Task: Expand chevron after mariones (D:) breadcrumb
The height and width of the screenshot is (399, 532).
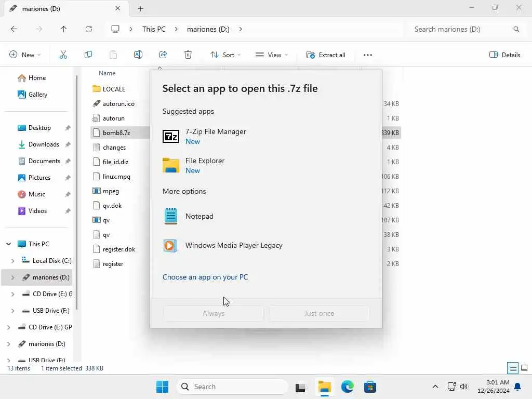Action: (x=241, y=29)
